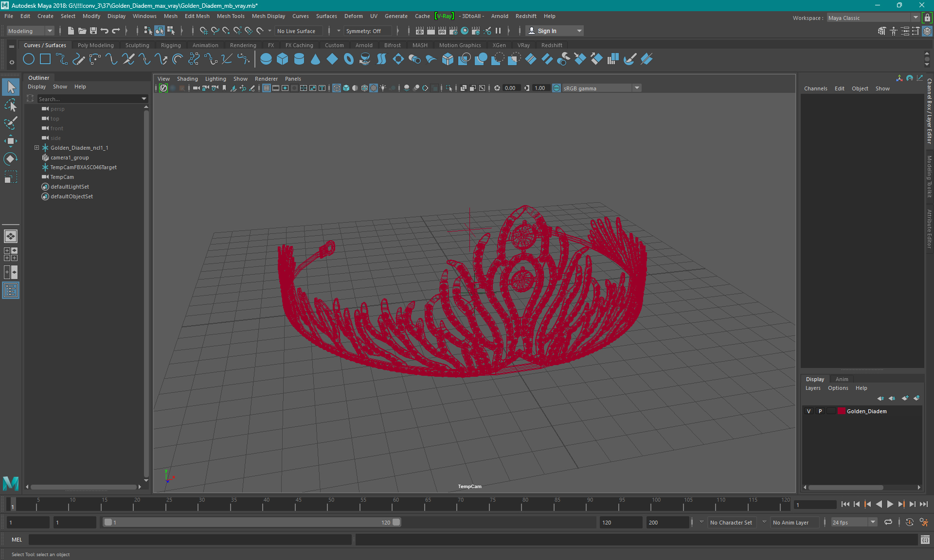
Task: Play the animation forwards
Action: pos(890,504)
